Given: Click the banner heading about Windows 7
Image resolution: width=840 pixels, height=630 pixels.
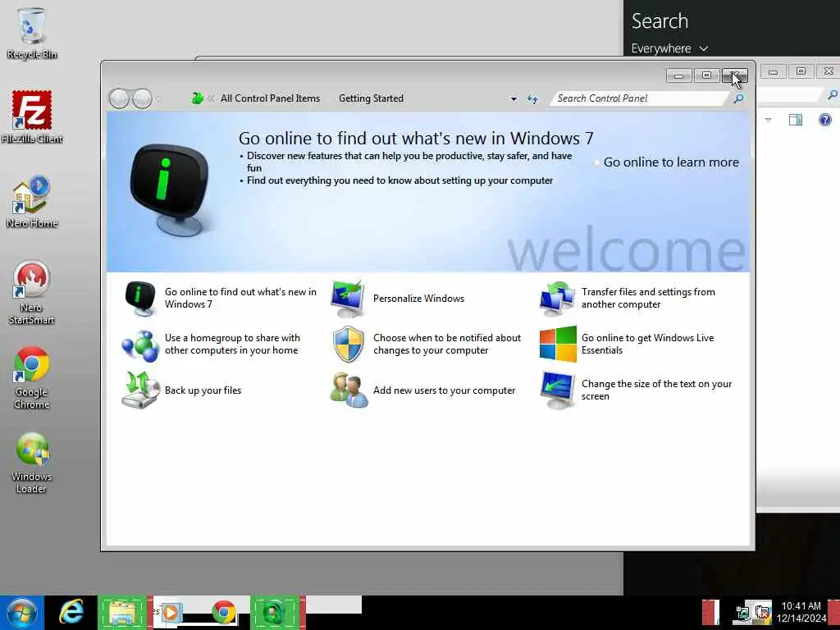Looking at the screenshot, I should point(416,138).
